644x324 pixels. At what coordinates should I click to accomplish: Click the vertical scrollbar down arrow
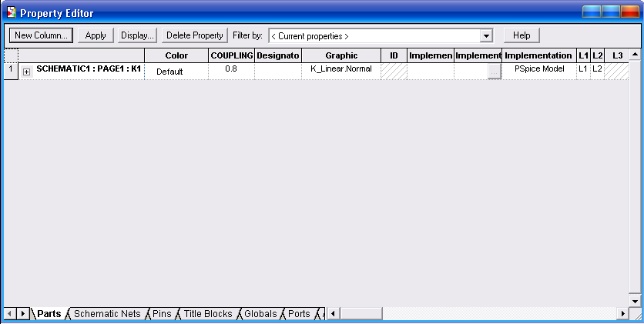pyautogui.click(x=635, y=302)
